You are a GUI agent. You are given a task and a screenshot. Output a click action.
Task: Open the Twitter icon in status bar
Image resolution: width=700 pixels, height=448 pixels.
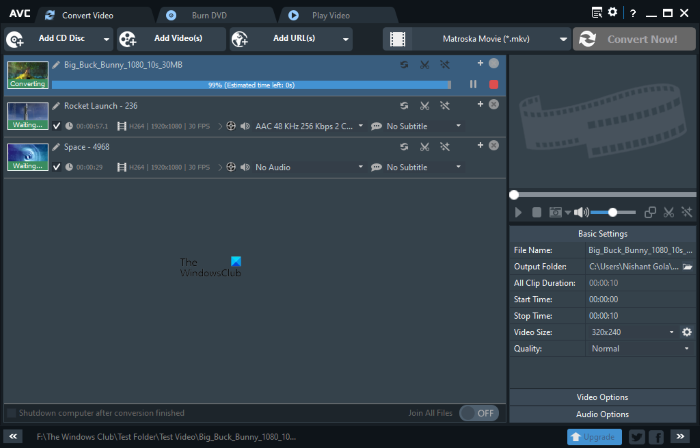coord(637,437)
